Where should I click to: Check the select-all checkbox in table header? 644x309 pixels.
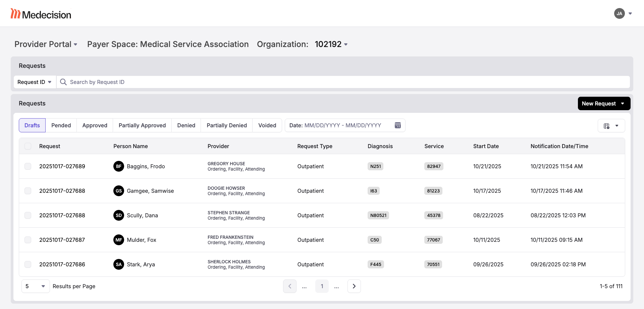(x=28, y=146)
